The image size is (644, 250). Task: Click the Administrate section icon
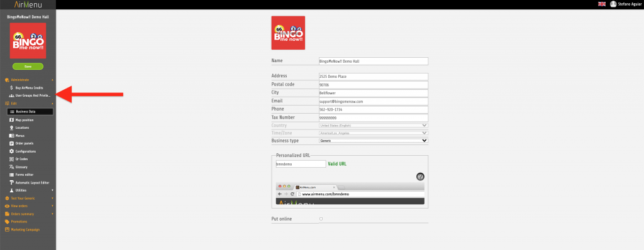tap(7, 80)
